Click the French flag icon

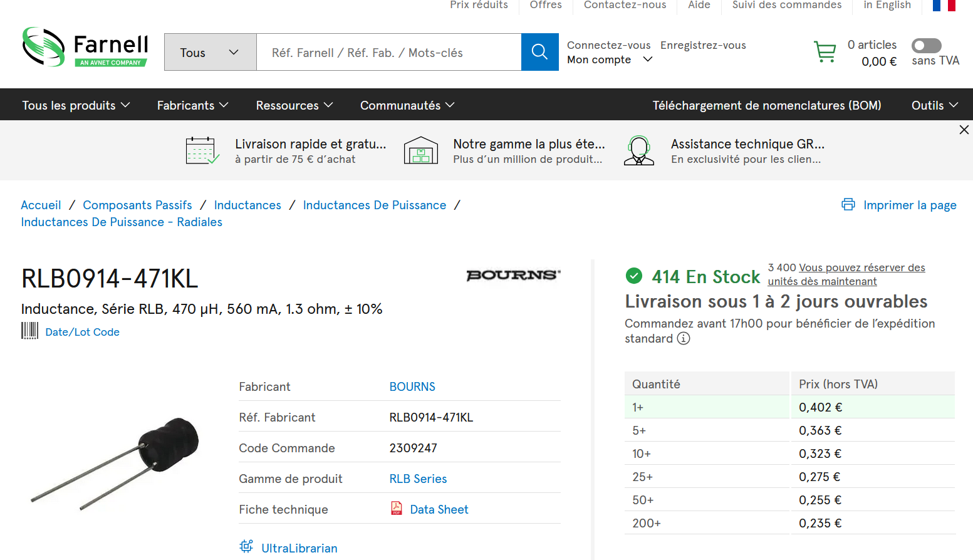[944, 5]
